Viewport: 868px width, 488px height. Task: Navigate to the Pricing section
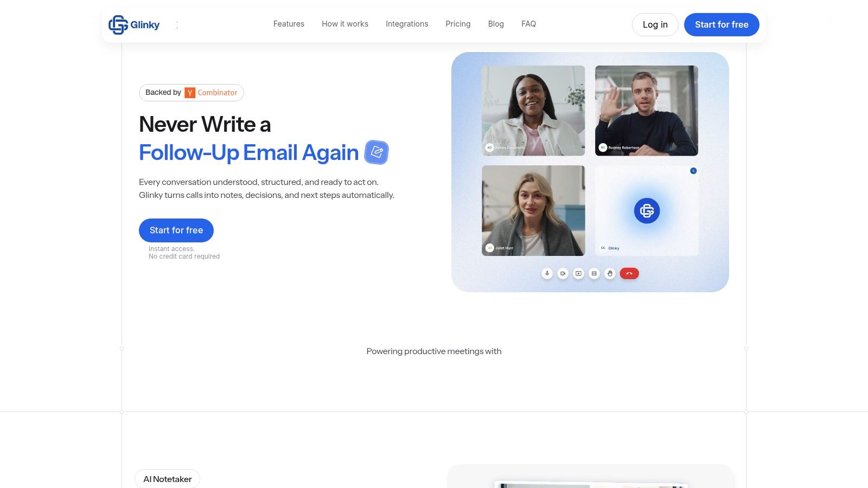click(458, 24)
